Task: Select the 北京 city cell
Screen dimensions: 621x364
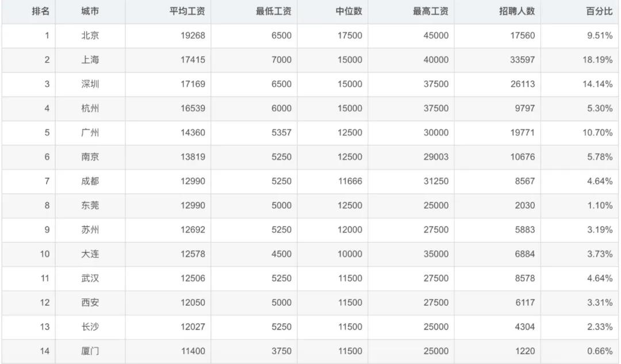Action: (90, 36)
